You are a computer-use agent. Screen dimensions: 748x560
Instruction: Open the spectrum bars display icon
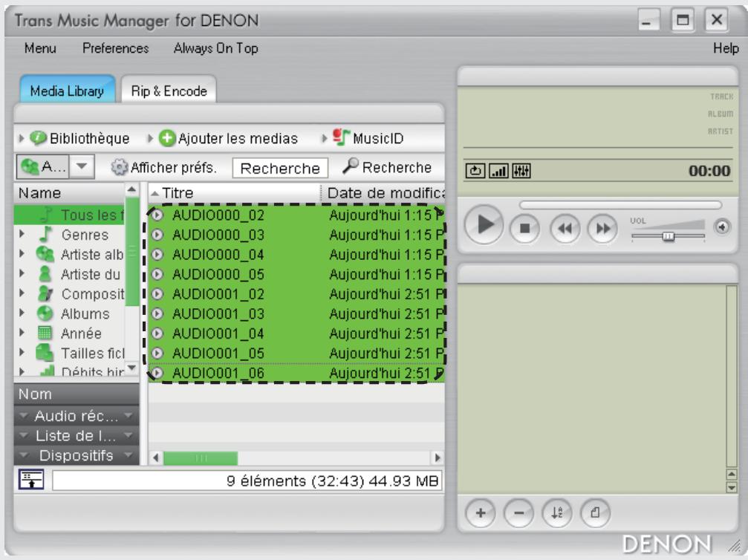(x=498, y=171)
